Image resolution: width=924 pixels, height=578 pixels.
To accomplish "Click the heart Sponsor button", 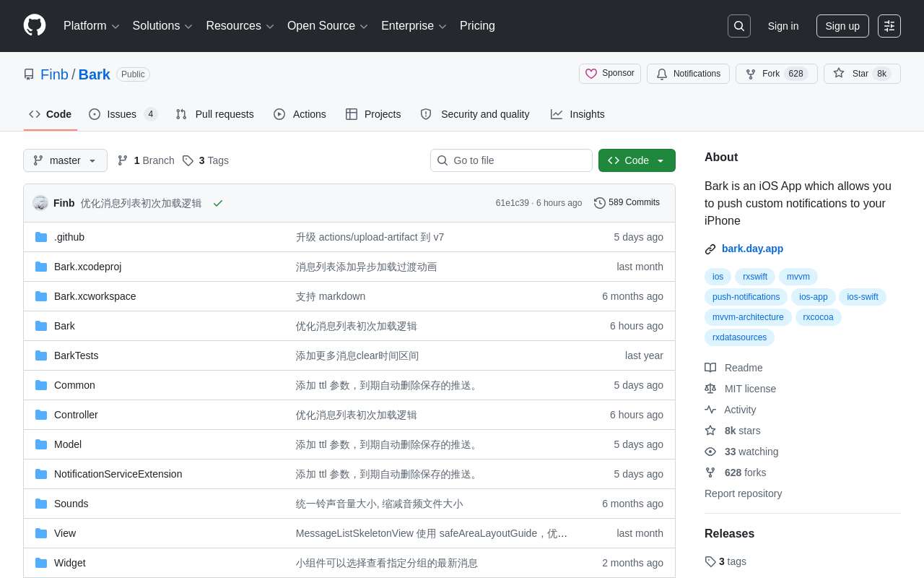I will tap(610, 74).
